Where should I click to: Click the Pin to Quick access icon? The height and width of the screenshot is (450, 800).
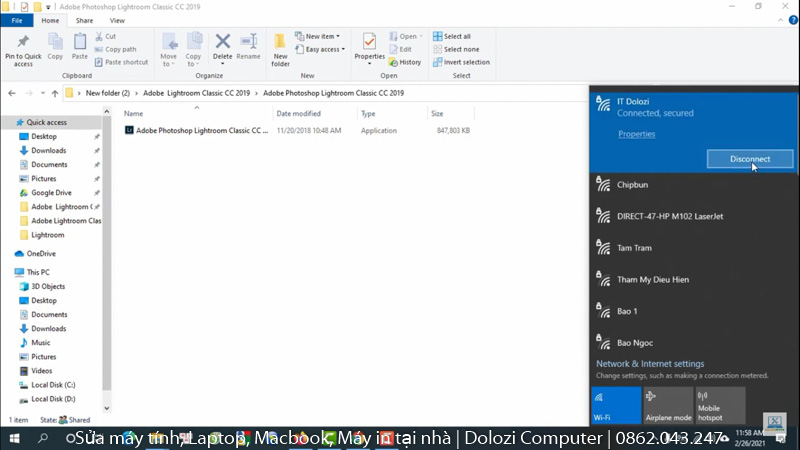[23, 44]
